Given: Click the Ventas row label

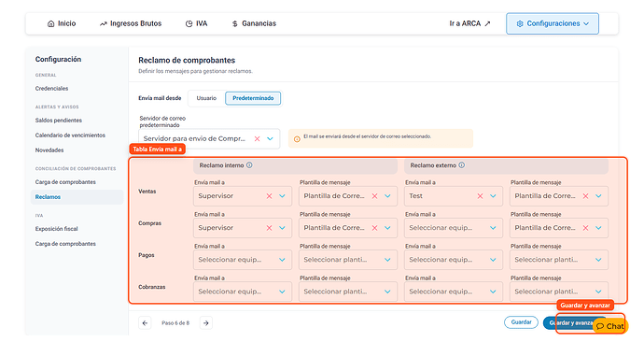Looking at the screenshot, I should (147, 192).
